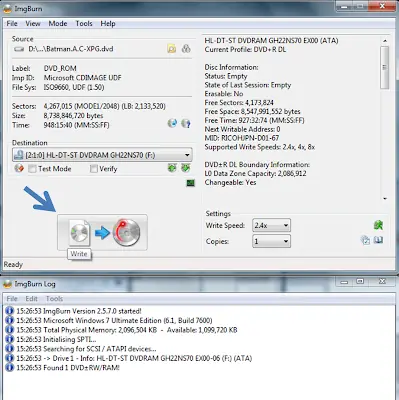Click the Label value DVD_ROM

60,68
